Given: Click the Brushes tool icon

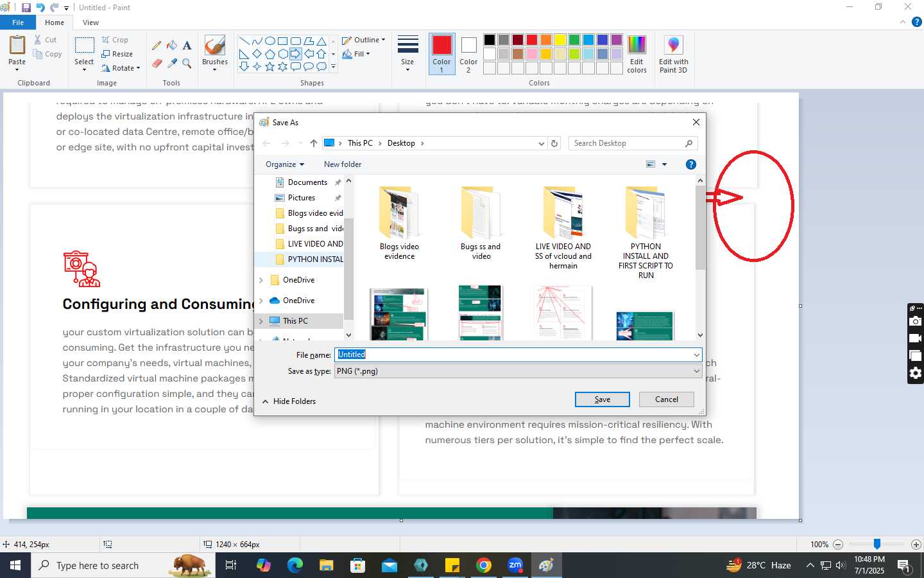Looking at the screenshot, I should click(214, 46).
